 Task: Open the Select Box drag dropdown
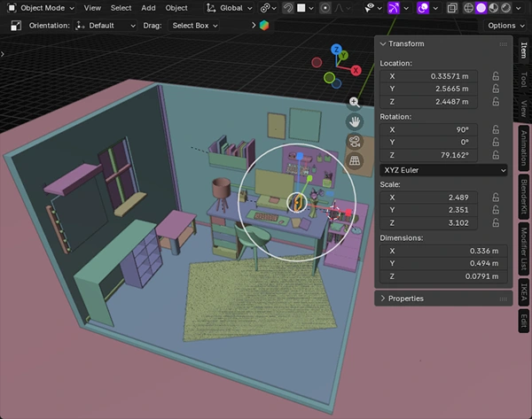tap(194, 26)
